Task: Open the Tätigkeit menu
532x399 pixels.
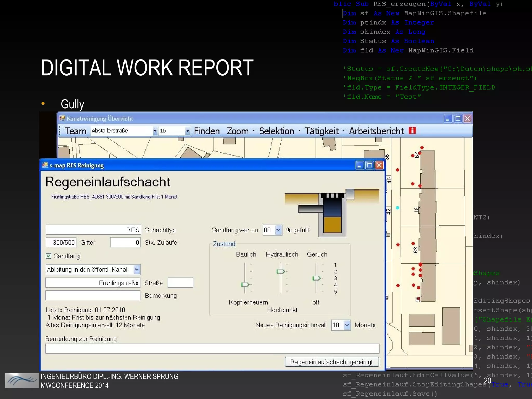Action: tap(322, 131)
